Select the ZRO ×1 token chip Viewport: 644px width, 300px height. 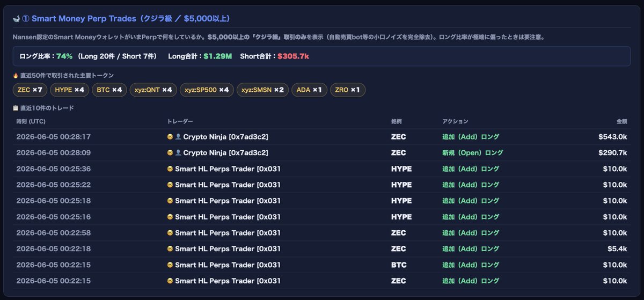pyautogui.click(x=347, y=90)
